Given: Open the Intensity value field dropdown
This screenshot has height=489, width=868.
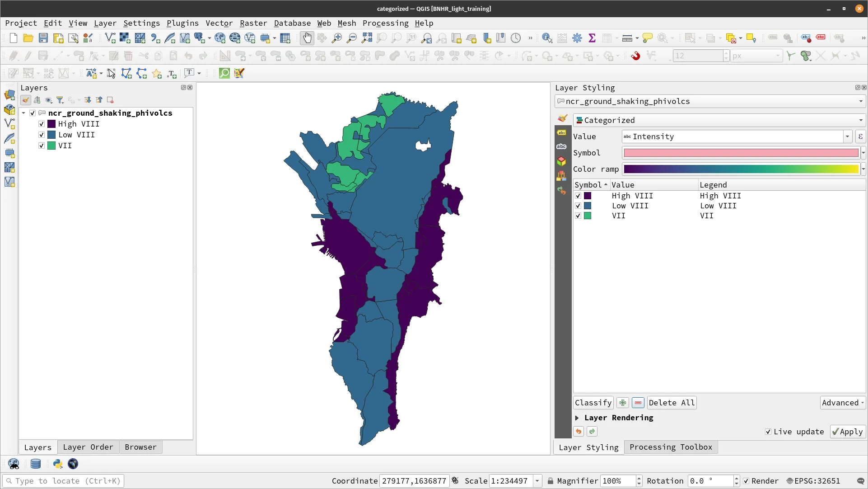Looking at the screenshot, I should pyautogui.click(x=846, y=136).
